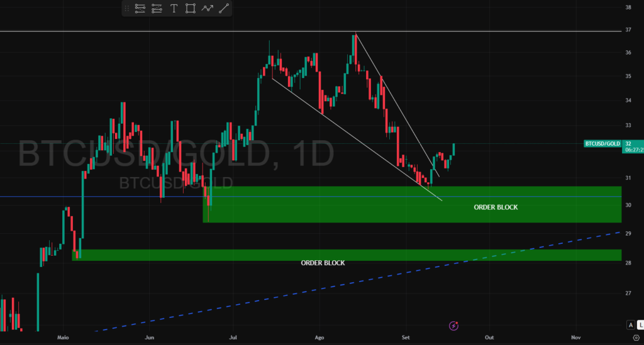Select the upper green ORDER BLOCK rectangle

coord(377,212)
